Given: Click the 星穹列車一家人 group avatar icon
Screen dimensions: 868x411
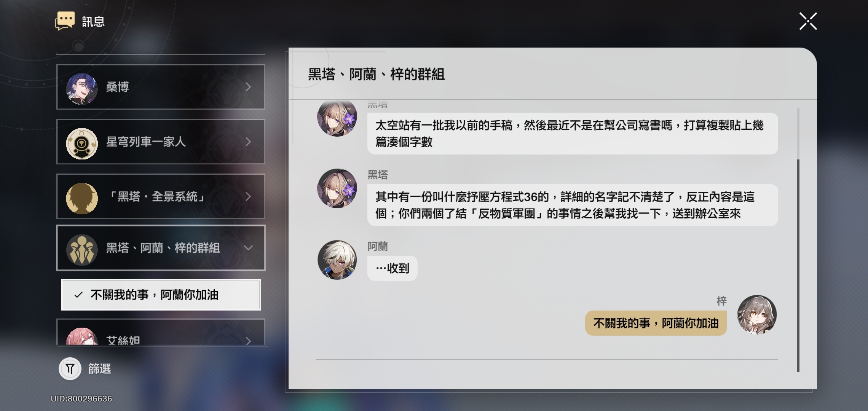Looking at the screenshot, I should (x=82, y=143).
